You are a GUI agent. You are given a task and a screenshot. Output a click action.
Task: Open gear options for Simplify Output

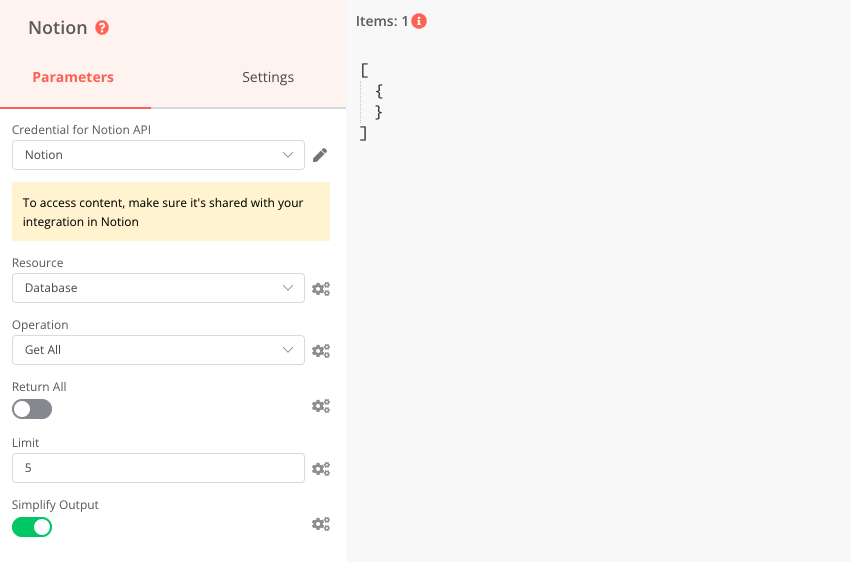click(x=320, y=524)
